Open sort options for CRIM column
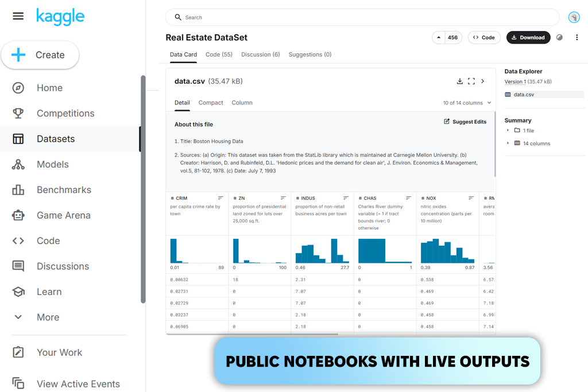 point(220,198)
